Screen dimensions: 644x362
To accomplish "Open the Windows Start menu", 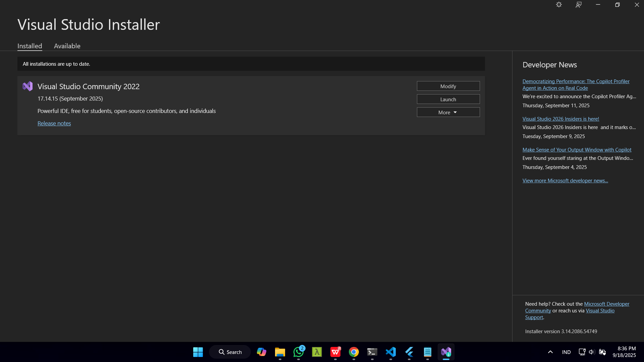I will tap(198, 352).
